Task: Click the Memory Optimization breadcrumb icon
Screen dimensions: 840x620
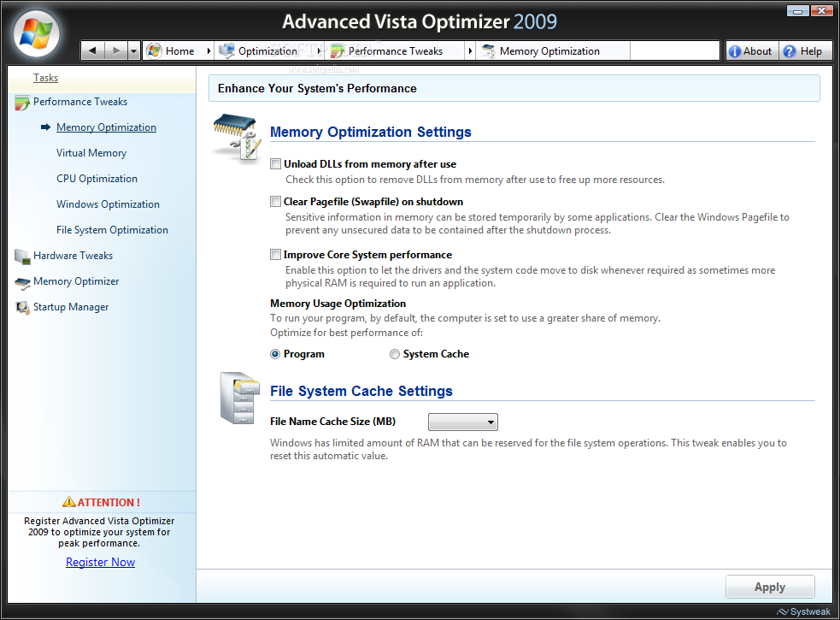Action: point(489,51)
